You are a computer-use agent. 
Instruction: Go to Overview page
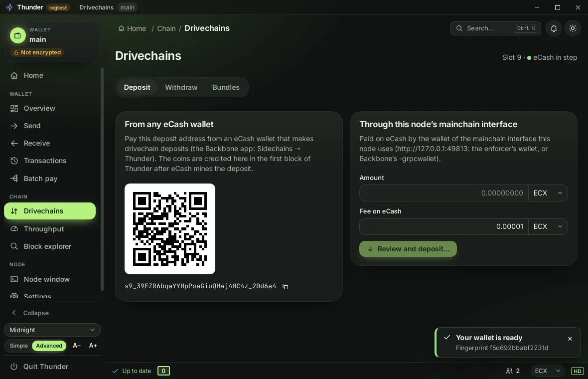click(x=50, y=108)
